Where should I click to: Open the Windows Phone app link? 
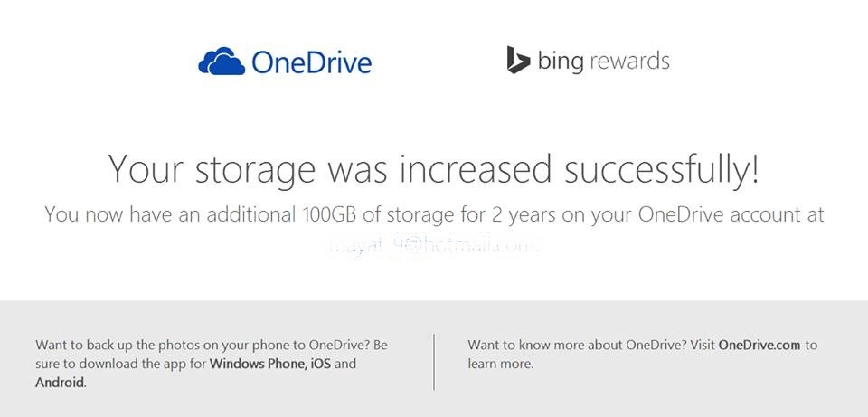(x=258, y=364)
